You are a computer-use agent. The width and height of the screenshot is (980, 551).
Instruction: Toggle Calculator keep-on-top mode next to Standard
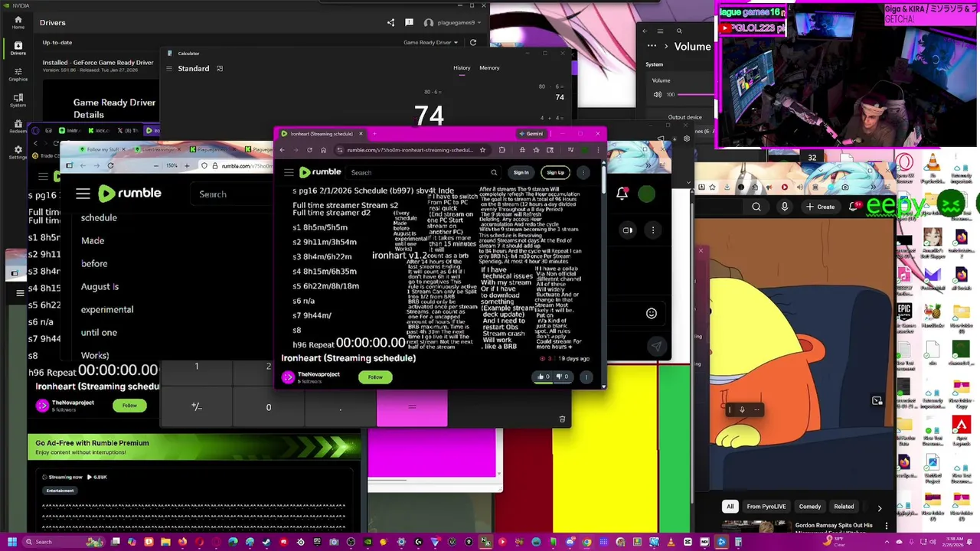click(219, 69)
